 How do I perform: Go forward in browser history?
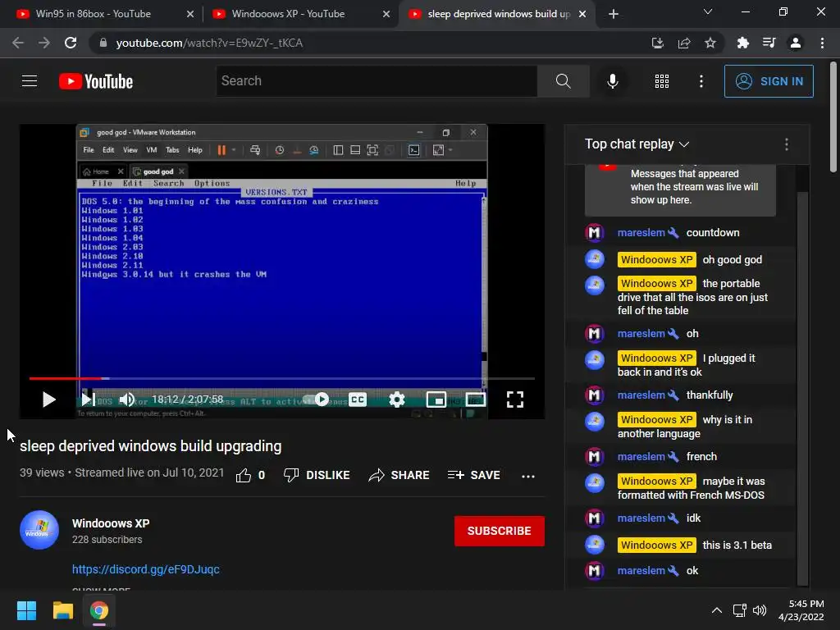[44, 43]
